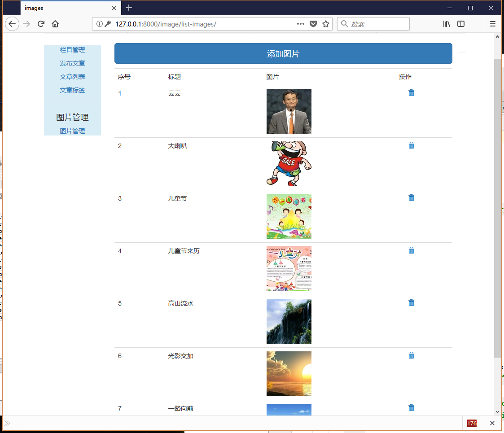This screenshot has height=433, width=504.
Task: Click the title text 高山流水
Action: [181, 303]
